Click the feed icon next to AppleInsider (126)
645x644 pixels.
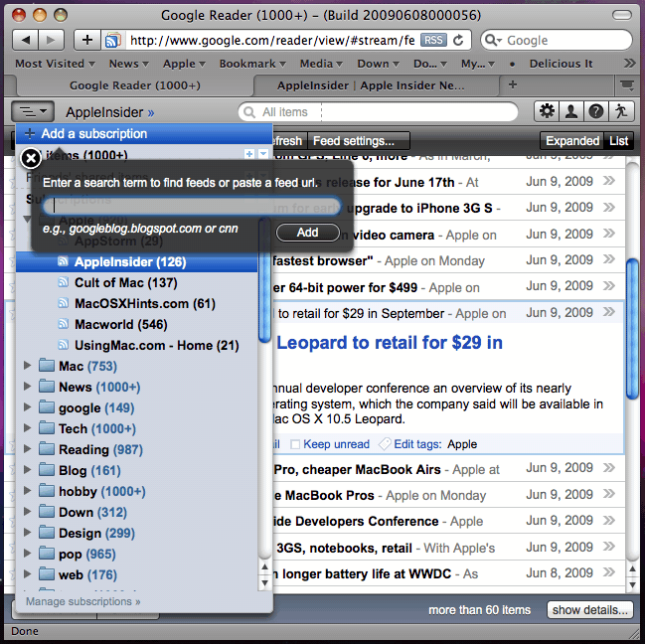[63, 261]
